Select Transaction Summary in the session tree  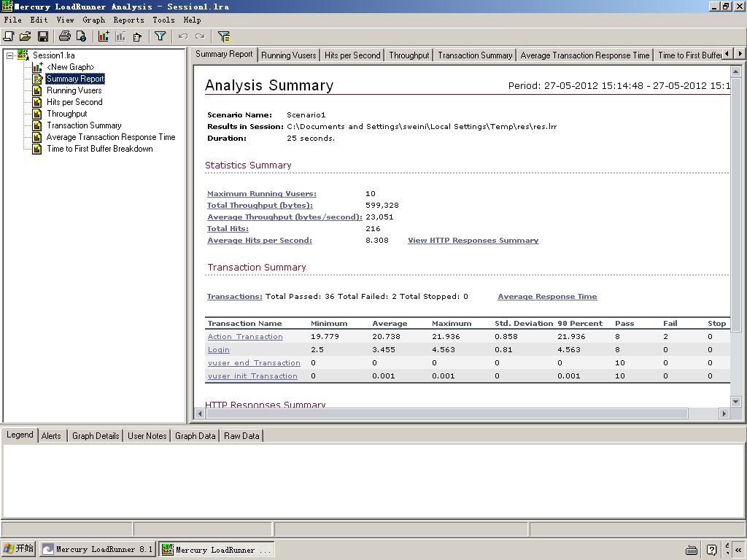84,125
